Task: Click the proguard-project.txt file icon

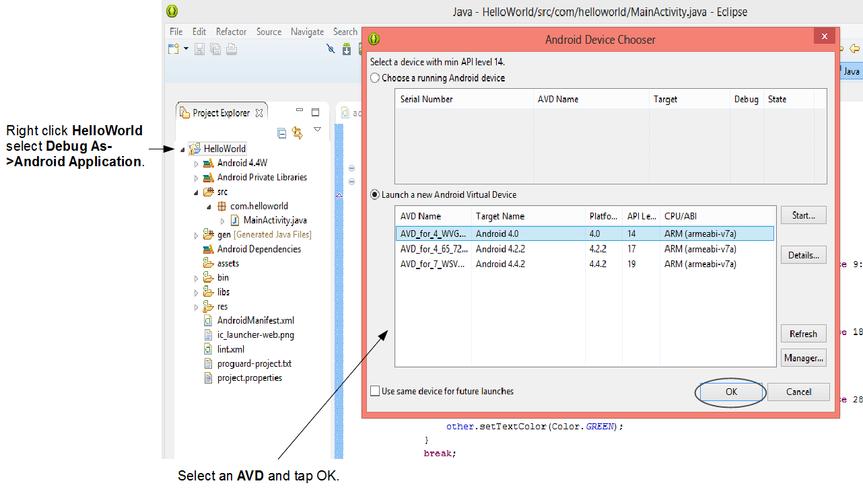Action: 209,363
